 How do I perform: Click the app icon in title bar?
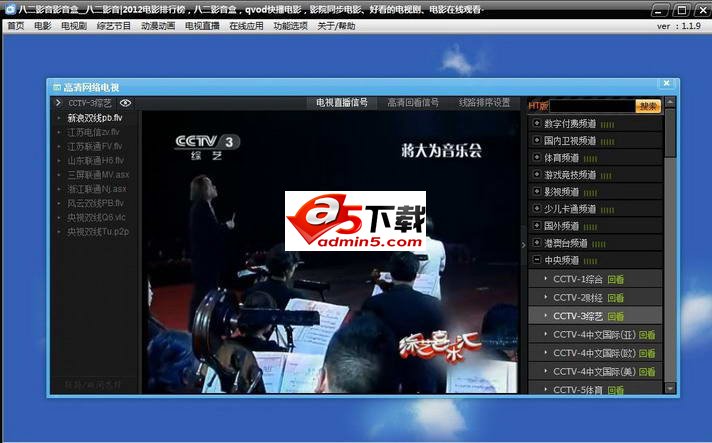(x=10, y=9)
